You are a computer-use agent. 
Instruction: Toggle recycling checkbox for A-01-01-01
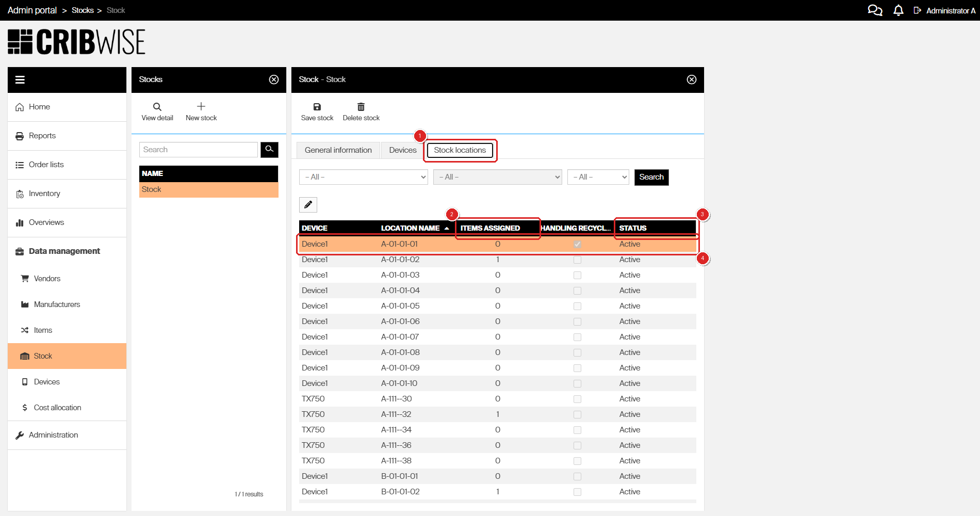(577, 244)
